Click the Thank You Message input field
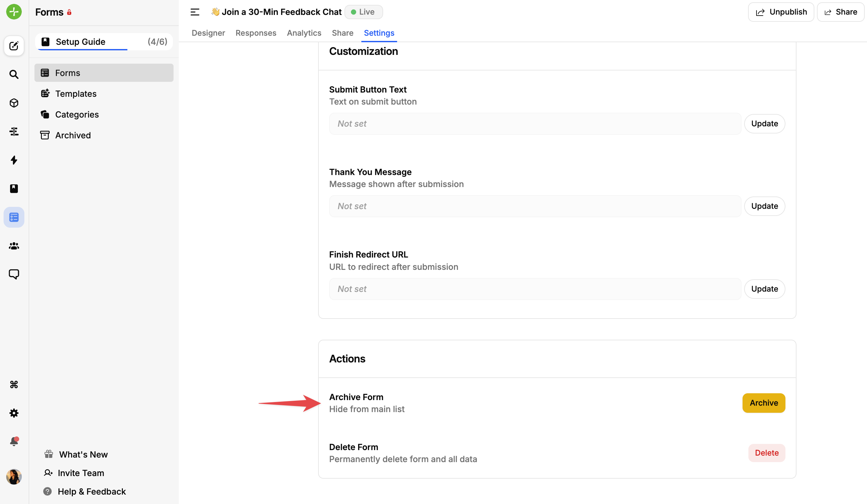 tap(535, 206)
